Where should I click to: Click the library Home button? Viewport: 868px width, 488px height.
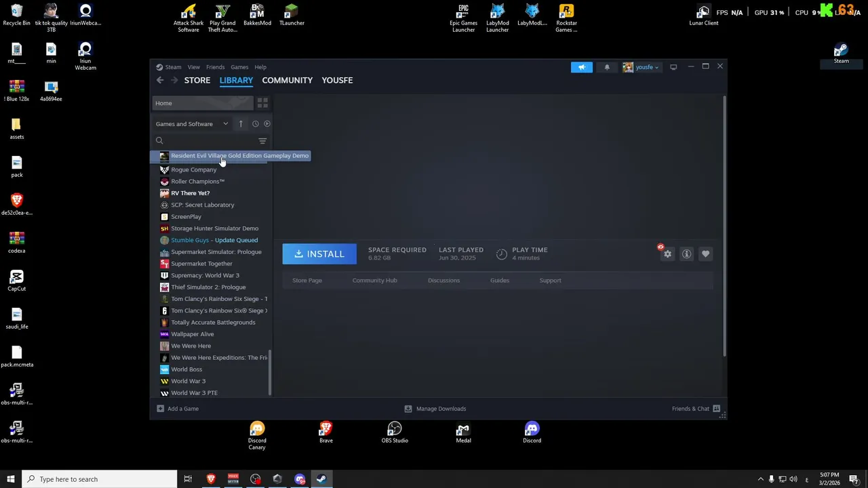tap(203, 103)
